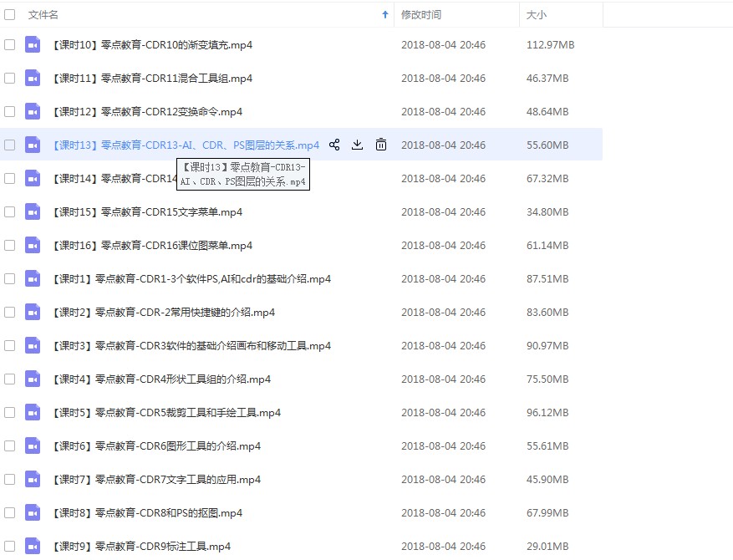The height and width of the screenshot is (560, 733).
Task: Click the share icon for 课时13 file
Action: tap(334, 145)
